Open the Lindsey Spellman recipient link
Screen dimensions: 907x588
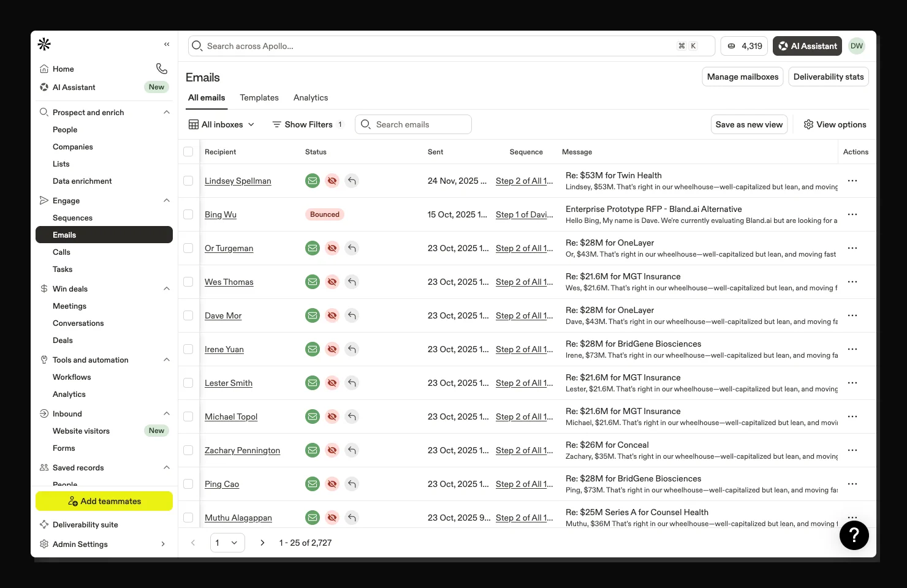pyautogui.click(x=238, y=181)
